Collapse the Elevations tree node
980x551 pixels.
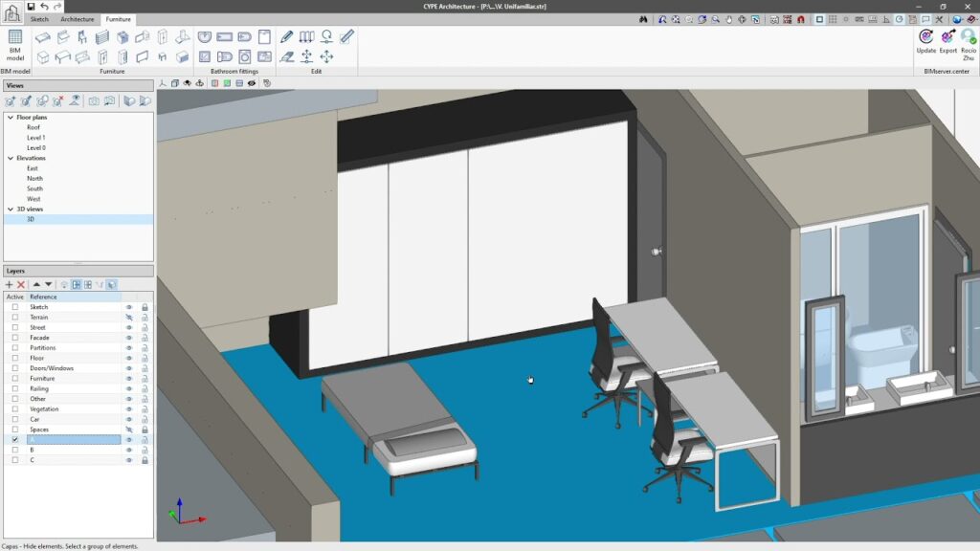[x=11, y=158]
